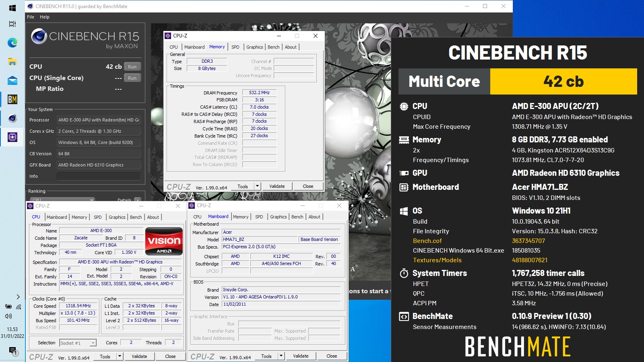Click the Bench.cof hash 3637345707
Screen dimensions: 644x362
tap(528, 241)
